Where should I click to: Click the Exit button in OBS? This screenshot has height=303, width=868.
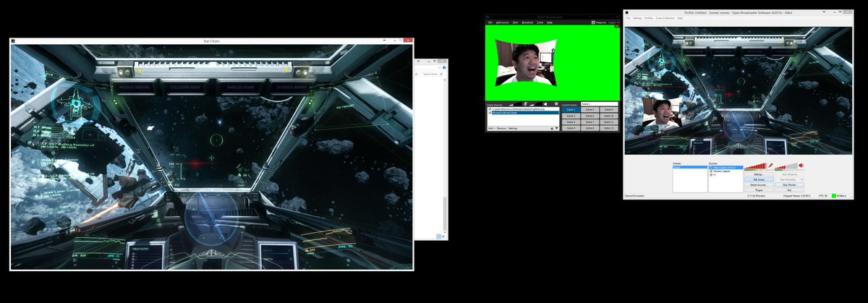pyautogui.click(x=789, y=190)
